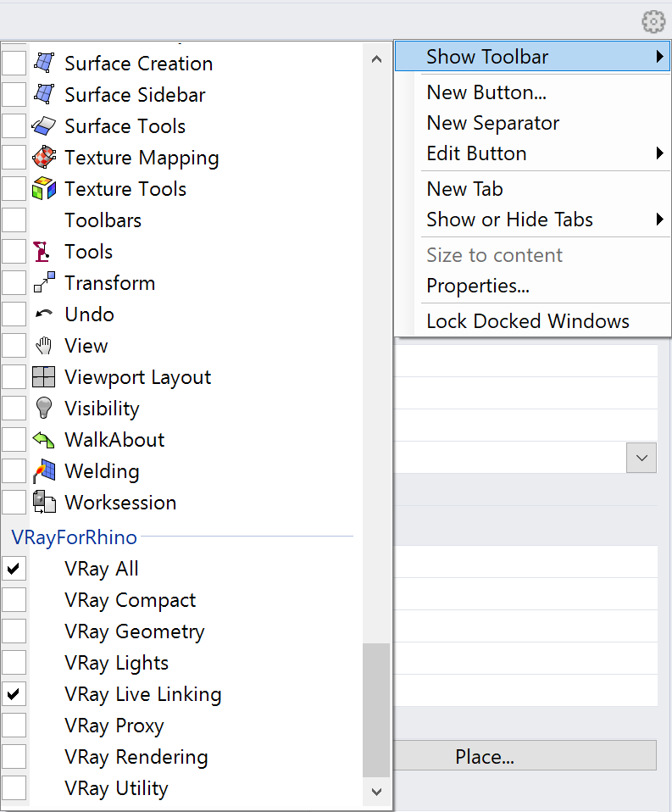
Task: Expand the Edit Button submenu arrow
Action: (659, 153)
